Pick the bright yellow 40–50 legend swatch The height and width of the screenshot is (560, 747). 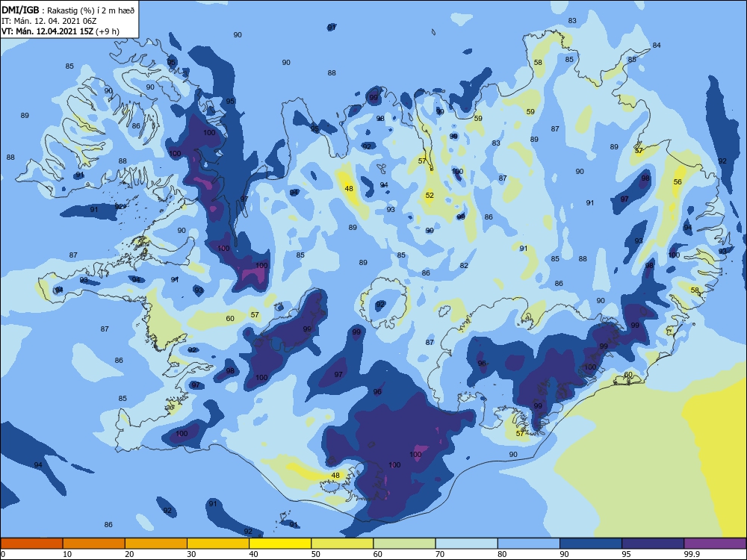tap(280, 544)
